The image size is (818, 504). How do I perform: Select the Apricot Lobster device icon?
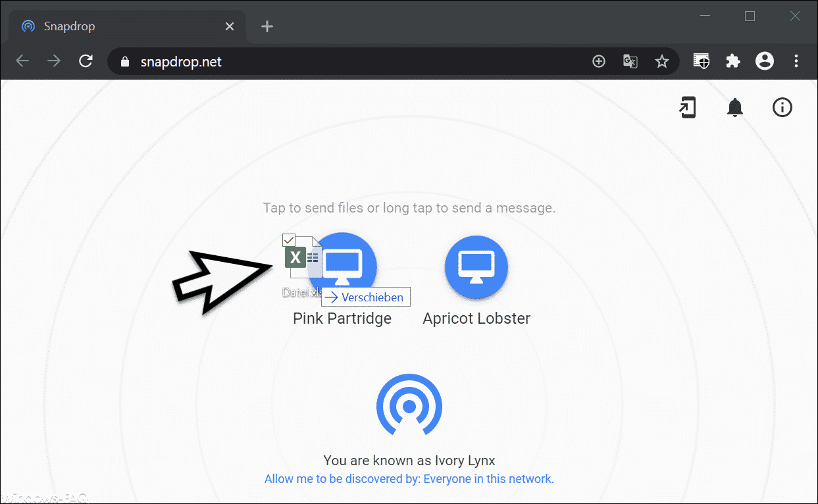[476, 266]
